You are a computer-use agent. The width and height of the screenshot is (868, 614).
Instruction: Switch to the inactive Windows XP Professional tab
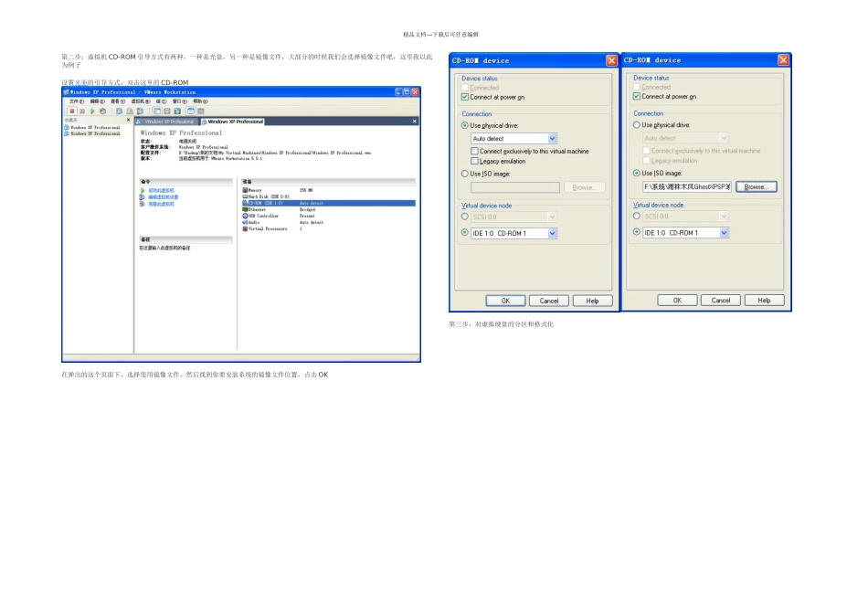(168, 122)
